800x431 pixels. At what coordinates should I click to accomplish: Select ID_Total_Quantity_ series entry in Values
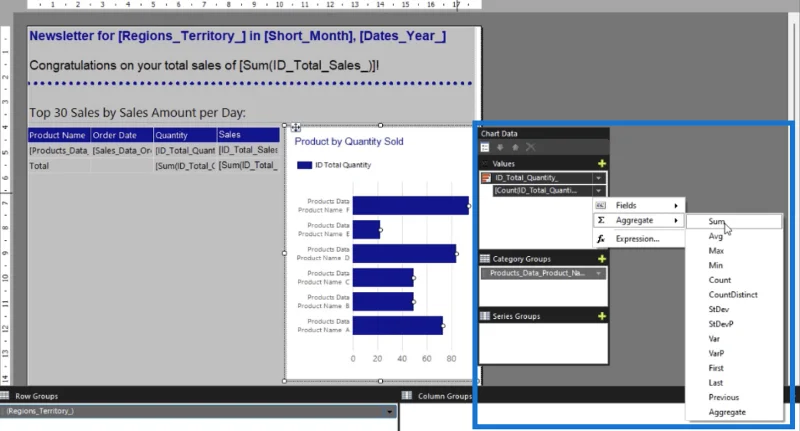[543, 178]
